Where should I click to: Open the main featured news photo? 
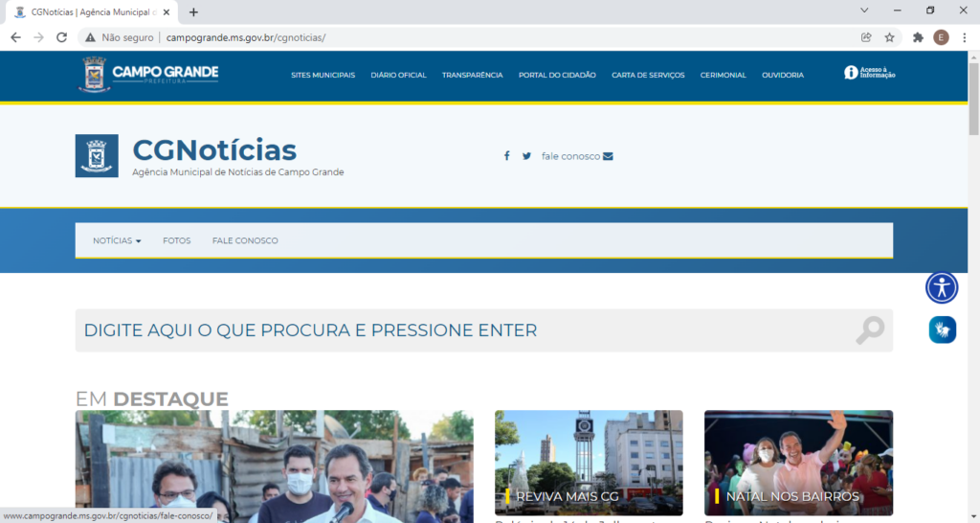tap(275, 466)
